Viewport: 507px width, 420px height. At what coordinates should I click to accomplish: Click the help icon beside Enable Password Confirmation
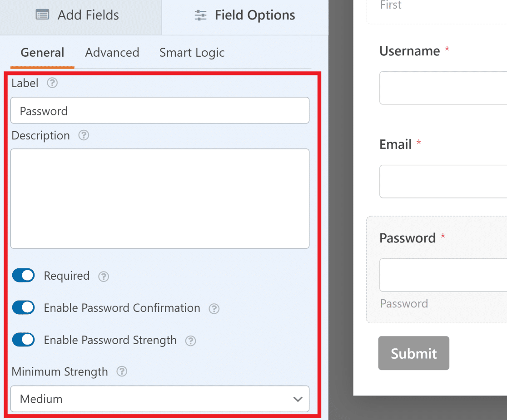click(x=214, y=308)
